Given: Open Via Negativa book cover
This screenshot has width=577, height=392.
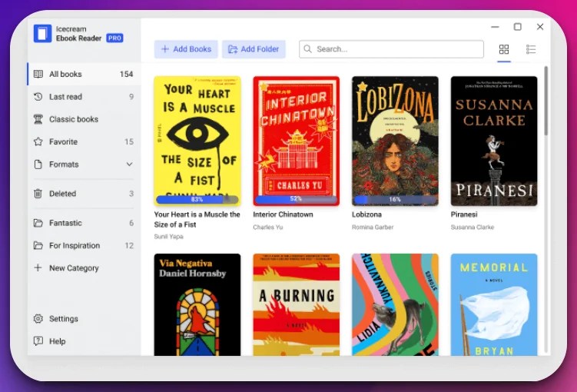Looking at the screenshot, I should click(x=197, y=304).
